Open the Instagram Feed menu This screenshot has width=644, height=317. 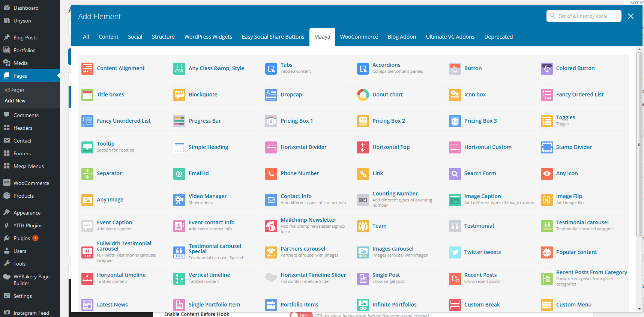(30, 313)
